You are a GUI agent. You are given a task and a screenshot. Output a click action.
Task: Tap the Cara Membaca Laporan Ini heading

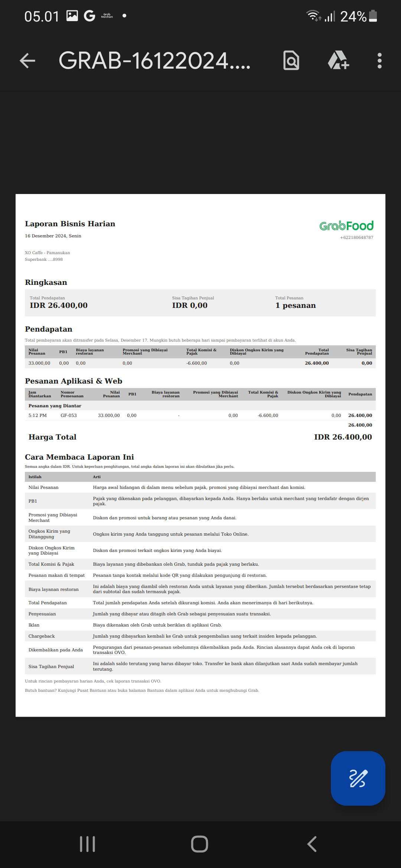79,457
